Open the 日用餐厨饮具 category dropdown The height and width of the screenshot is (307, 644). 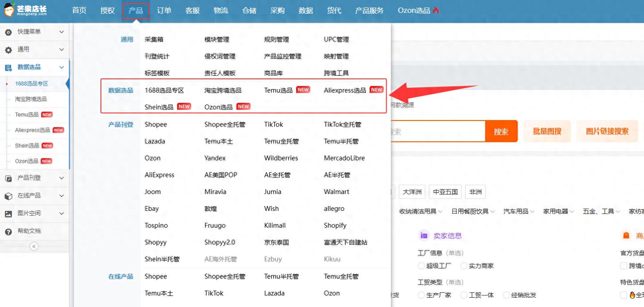coord(473,211)
